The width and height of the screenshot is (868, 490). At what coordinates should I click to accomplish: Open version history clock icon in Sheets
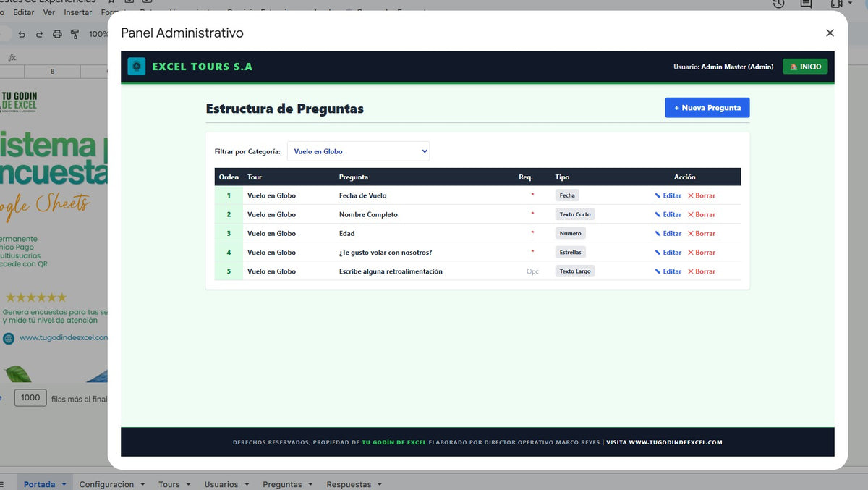(778, 4)
